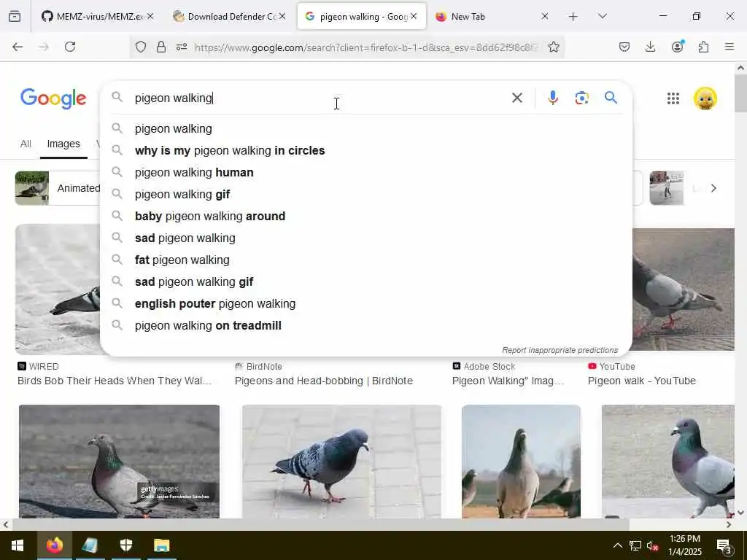This screenshot has width=747, height=560.
Task: Click the Animated filter chip
Action: click(58, 188)
